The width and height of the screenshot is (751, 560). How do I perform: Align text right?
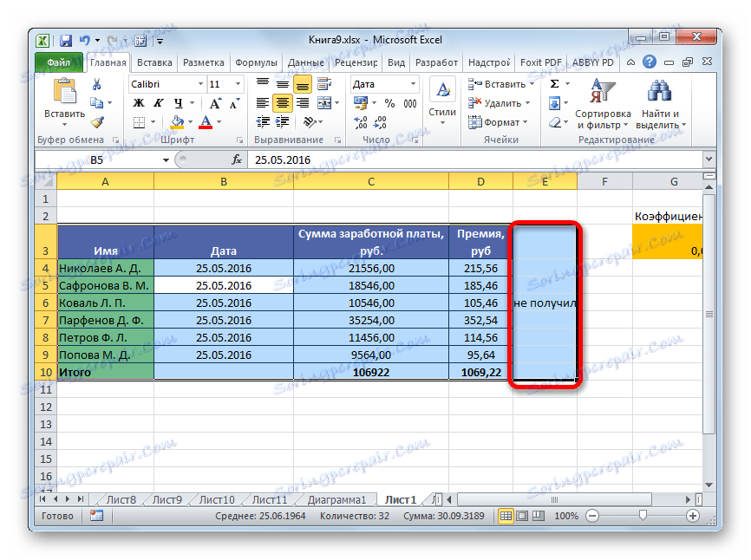(x=303, y=103)
